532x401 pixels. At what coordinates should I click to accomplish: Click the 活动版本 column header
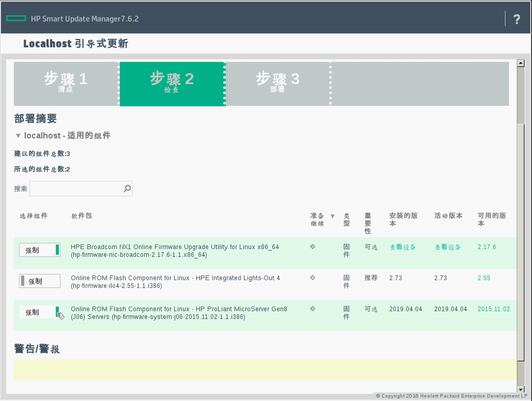tap(448, 216)
